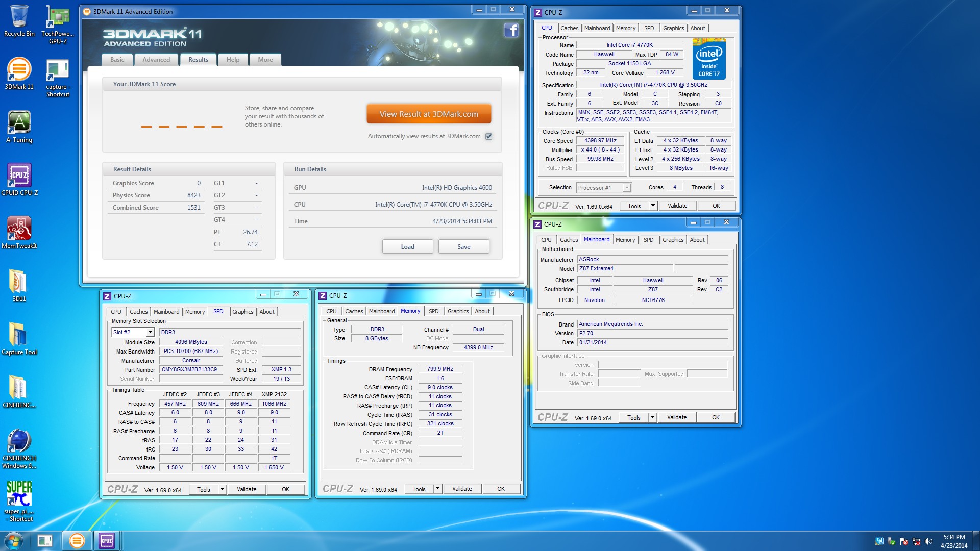This screenshot has height=551, width=980.
Task: Click the XMP-2132 voltage value 1.650 V
Action: (274, 467)
